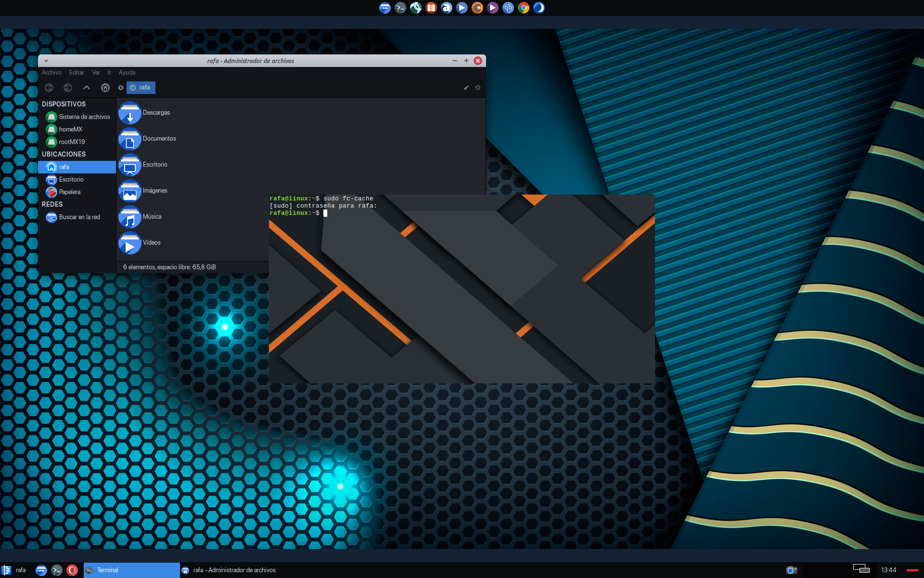Launch Google Chrome from the top dock
924x578 pixels.
pos(524,8)
